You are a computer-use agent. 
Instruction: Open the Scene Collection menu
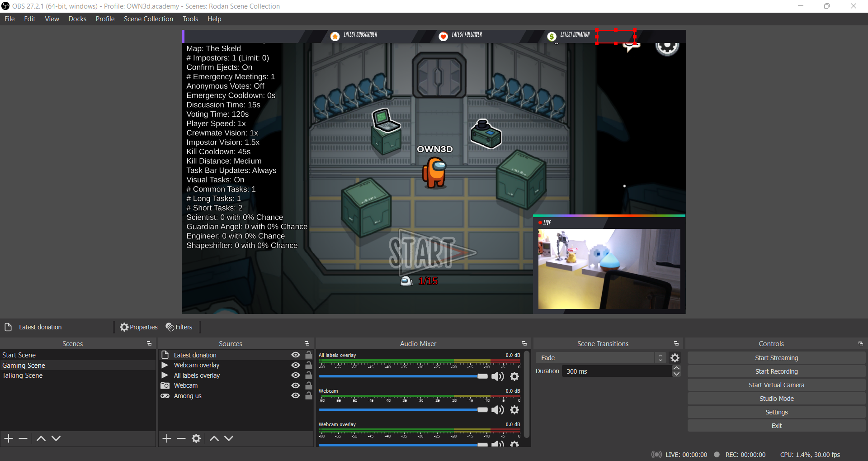[148, 19]
